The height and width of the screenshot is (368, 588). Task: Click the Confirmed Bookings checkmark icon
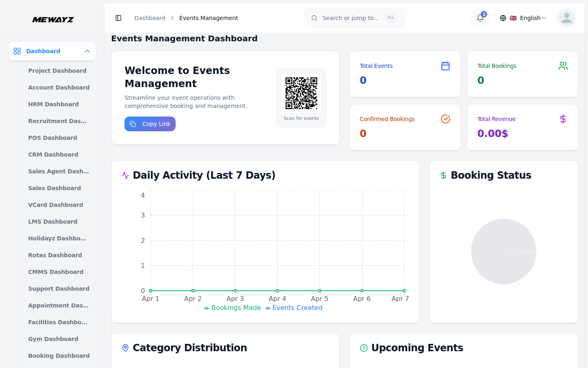(x=445, y=119)
